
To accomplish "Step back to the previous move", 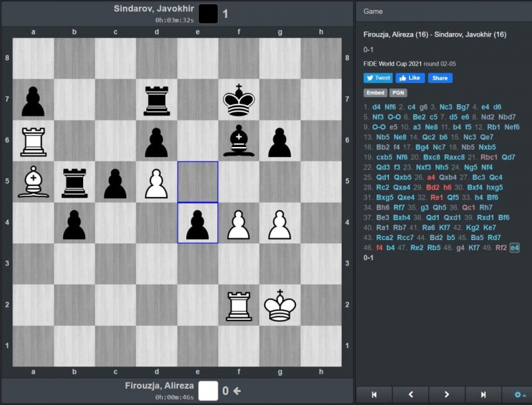I will 410,394.
